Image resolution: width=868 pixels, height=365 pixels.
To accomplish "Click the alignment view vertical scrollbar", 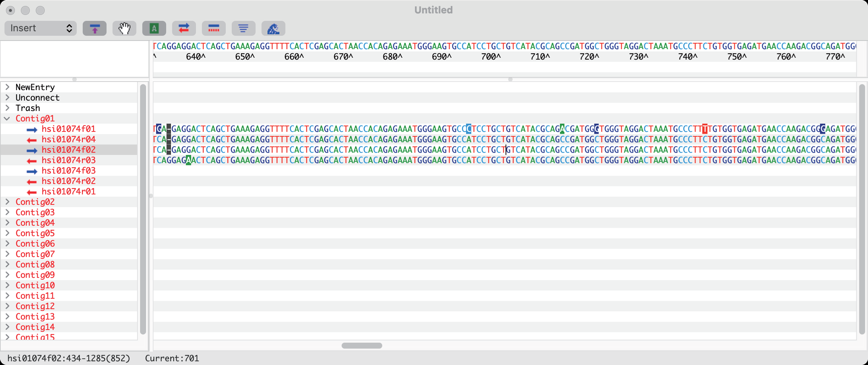I will 862,209.
